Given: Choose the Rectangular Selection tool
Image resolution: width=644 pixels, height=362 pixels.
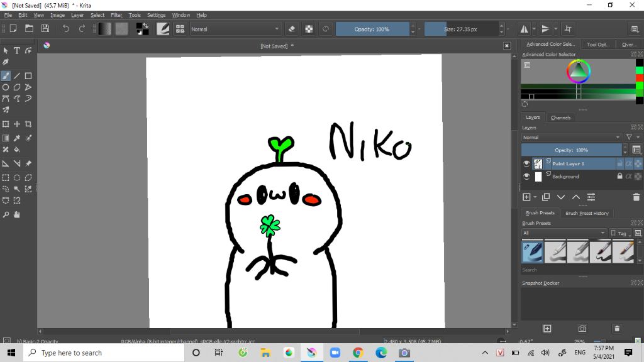Looking at the screenshot, I should click(x=6, y=178).
